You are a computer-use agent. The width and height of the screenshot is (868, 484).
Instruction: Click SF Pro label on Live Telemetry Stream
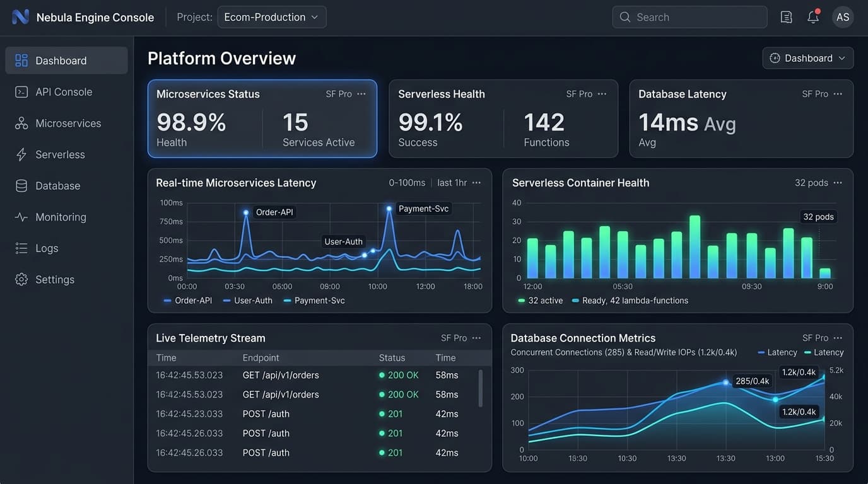pos(454,338)
